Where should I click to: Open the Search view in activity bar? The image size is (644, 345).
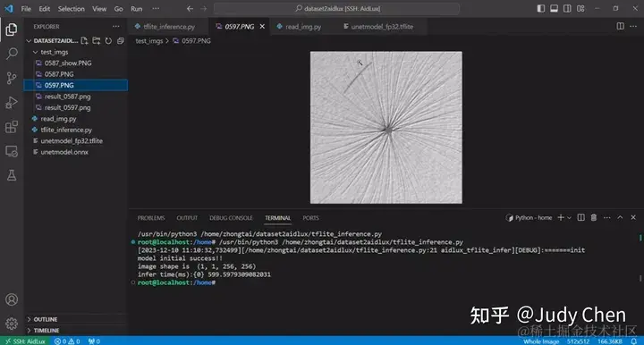pyautogui.click(x=12, y=54)
